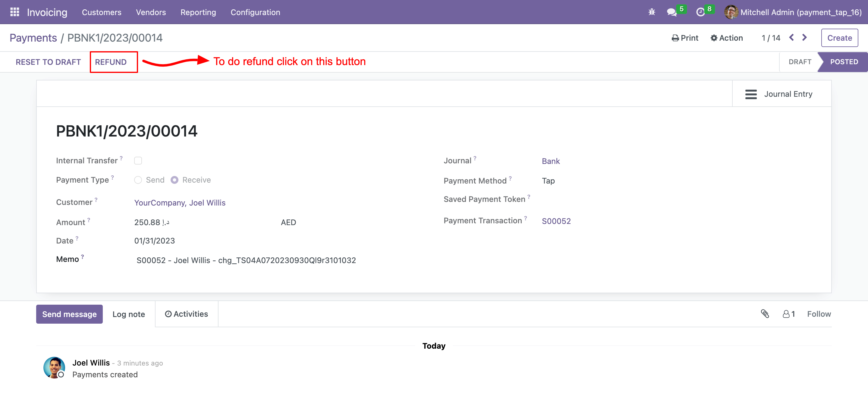Open the Customers menu
This screenshot has height=402, width=868.
(102, 12)
